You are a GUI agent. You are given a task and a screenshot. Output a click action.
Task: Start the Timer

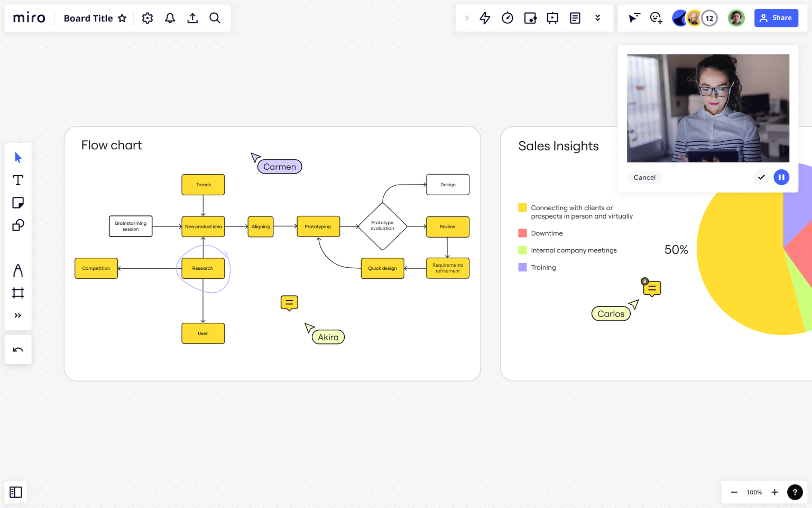coord(508,17)
